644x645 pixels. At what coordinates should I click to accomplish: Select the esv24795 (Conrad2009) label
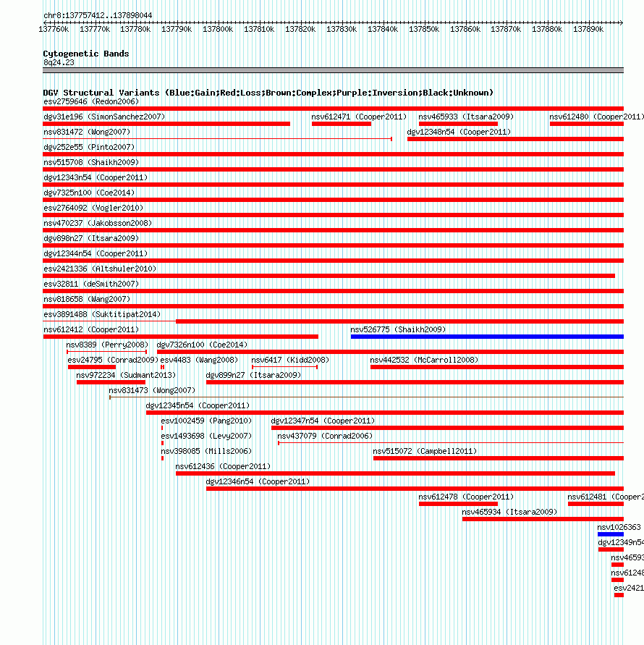pyautogui.click(x=113, y=361)
